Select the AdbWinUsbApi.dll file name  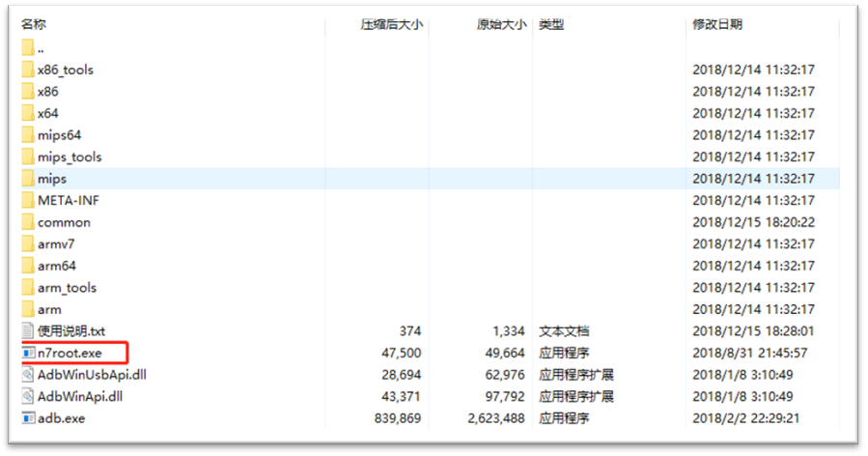pyautogui.click(x=92, y=375)
